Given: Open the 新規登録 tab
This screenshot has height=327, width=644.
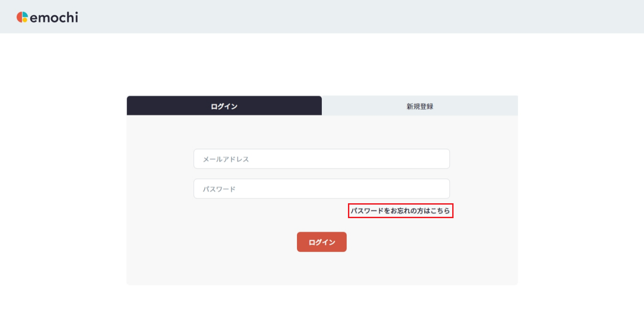Looking at the screenshot, I should point(420,106).
